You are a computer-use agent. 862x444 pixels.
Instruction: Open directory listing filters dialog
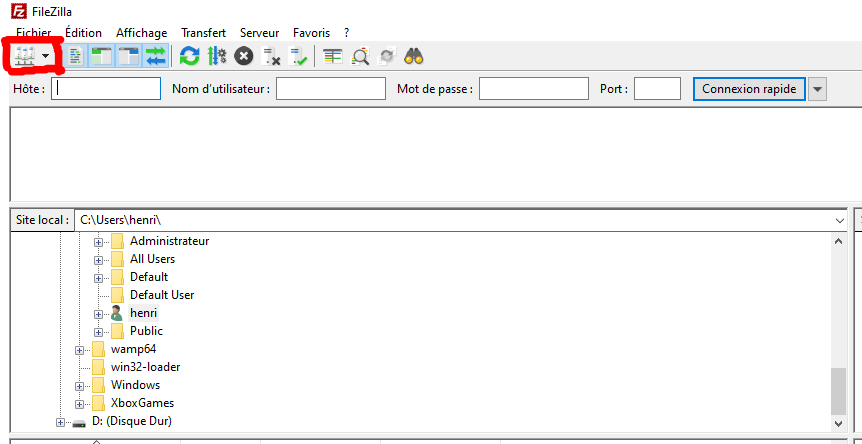pyautogui.click(x=333, y=56)
